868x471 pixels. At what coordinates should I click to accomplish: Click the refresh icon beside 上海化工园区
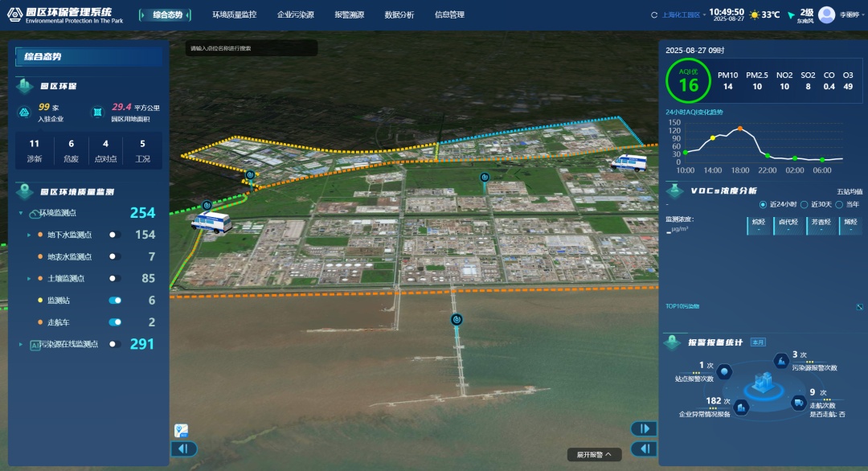pos(654,15)
